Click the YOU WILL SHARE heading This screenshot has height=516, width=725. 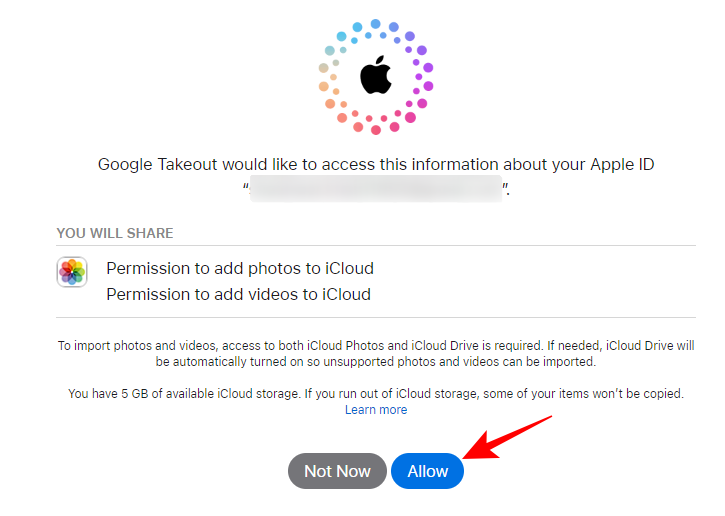pyautogui.click(x=115, y=233)
